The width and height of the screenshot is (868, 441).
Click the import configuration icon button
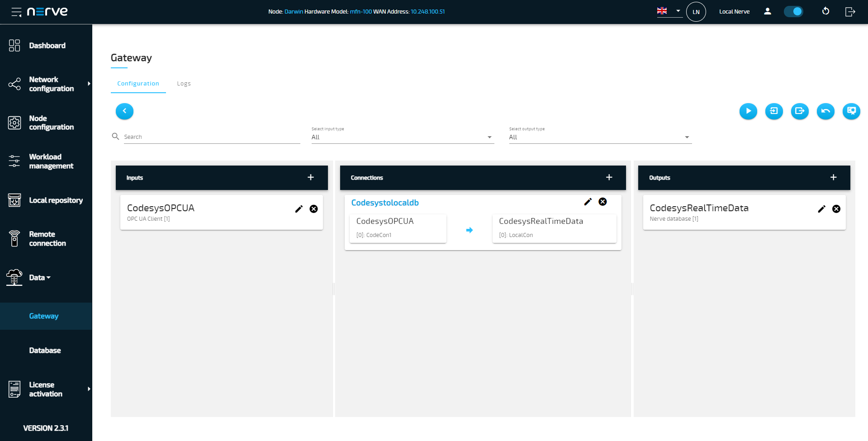pos(774,111)
